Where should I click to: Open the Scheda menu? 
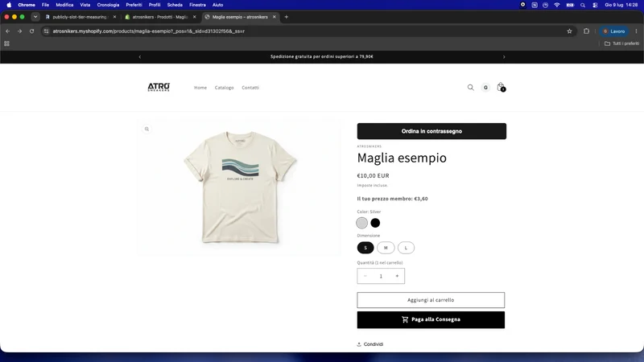click(x=175, y=5)
